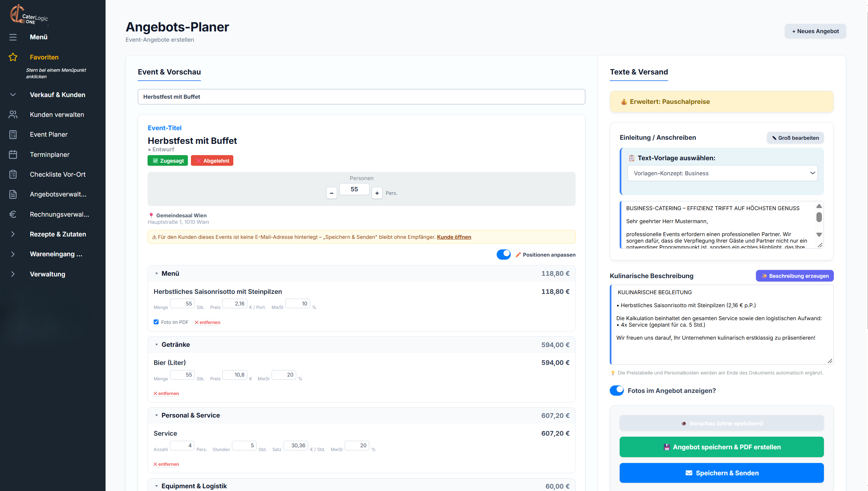The width and height of the screenshot is (868, 491).
Task: Remove the Bier (Liter) item via entfernen
Action: (166, 393)
